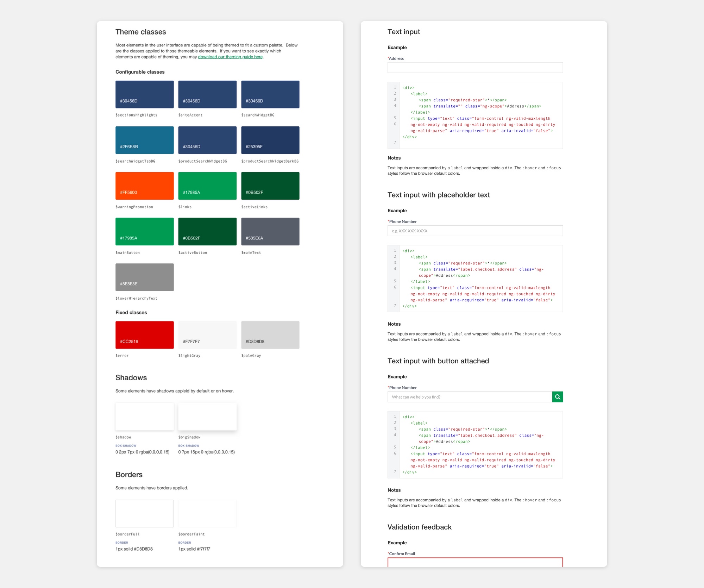The image size is (704, 588).
Task: Select the $links green color swatch
Action: click(207, 186)
